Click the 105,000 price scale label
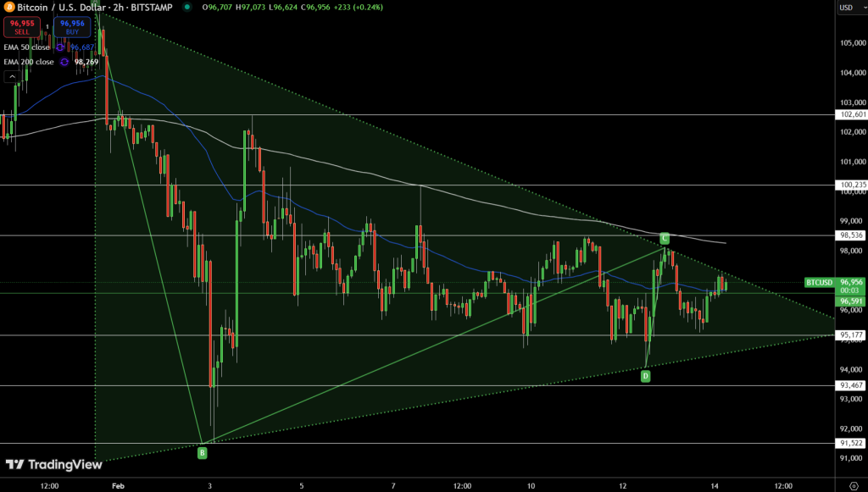868x492 pixels. pyautogui.click(x=853, y=43)
